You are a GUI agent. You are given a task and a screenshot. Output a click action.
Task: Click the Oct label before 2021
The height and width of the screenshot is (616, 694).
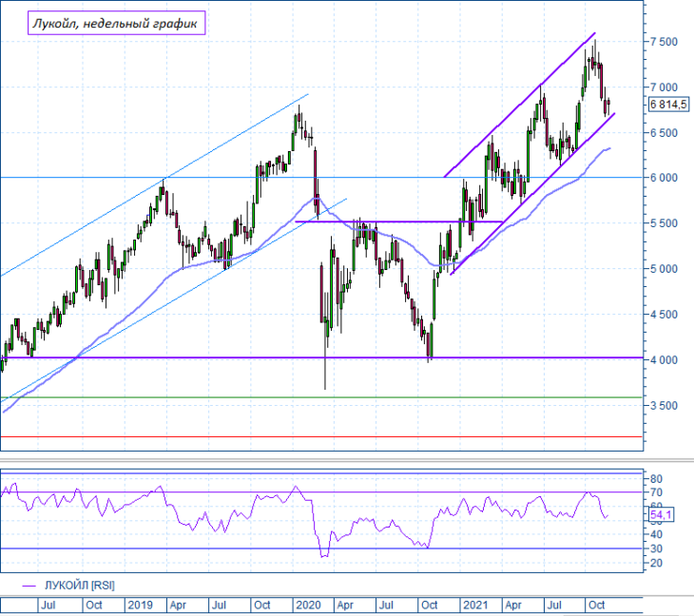pos(430,605)
